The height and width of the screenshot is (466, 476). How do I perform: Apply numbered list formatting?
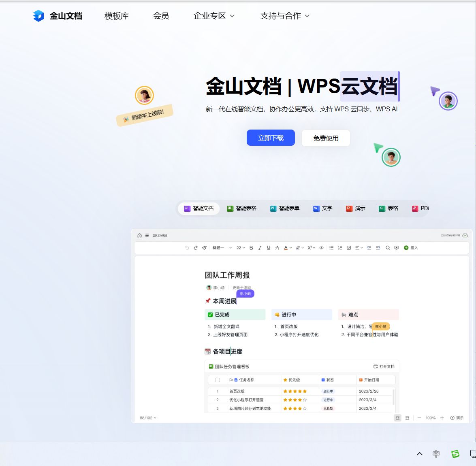point(340,248)
